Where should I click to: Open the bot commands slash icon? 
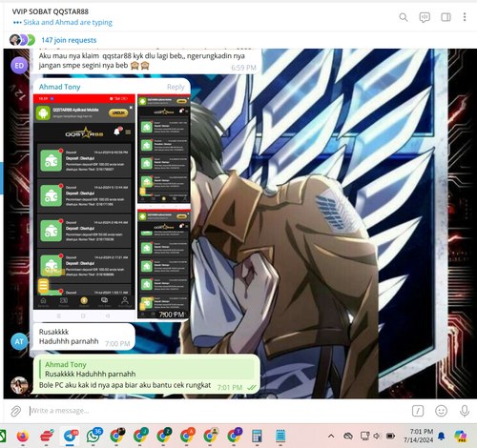click(x=418, y=411)
